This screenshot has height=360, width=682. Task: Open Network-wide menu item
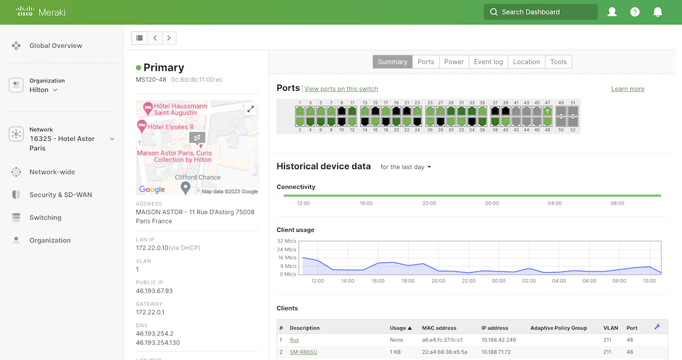pos(52,172)
